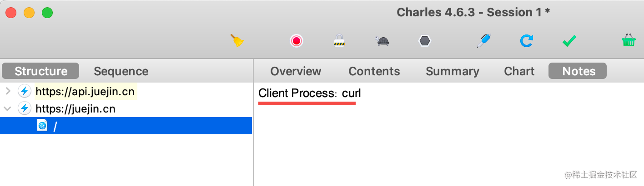The height and width of the screenshot is (186, 644).
Task: Collapse the juejin.cn host node
Action: coord(7,109)
